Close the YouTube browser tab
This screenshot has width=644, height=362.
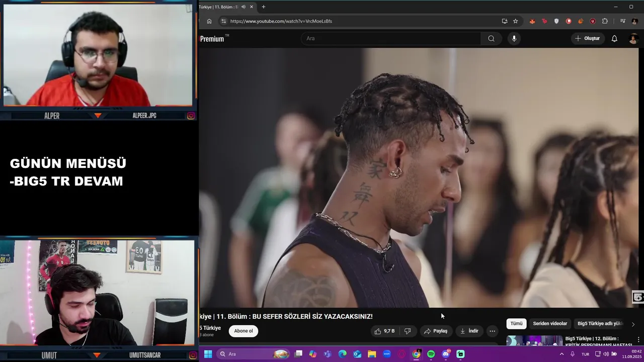click(x=252, y=7)
